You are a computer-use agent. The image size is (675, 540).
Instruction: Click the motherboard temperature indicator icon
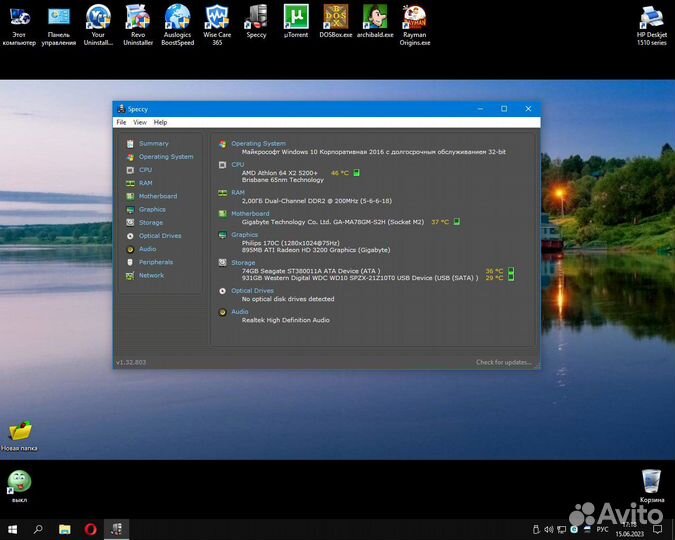[x=457, y=221]
